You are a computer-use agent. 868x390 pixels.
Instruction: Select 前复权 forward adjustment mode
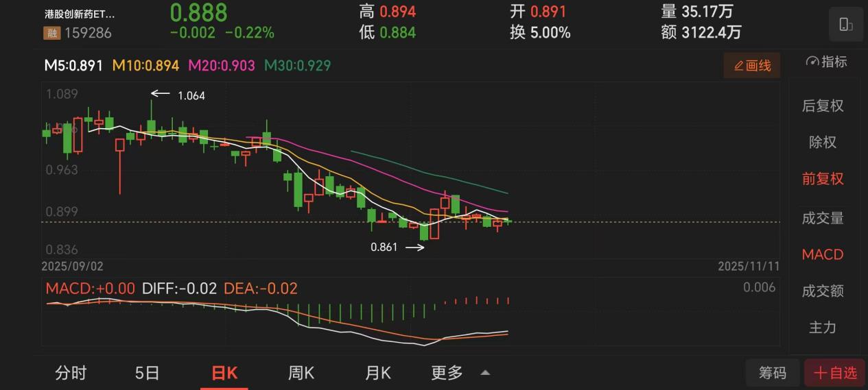pyautogui.click(x=823, y=179)
